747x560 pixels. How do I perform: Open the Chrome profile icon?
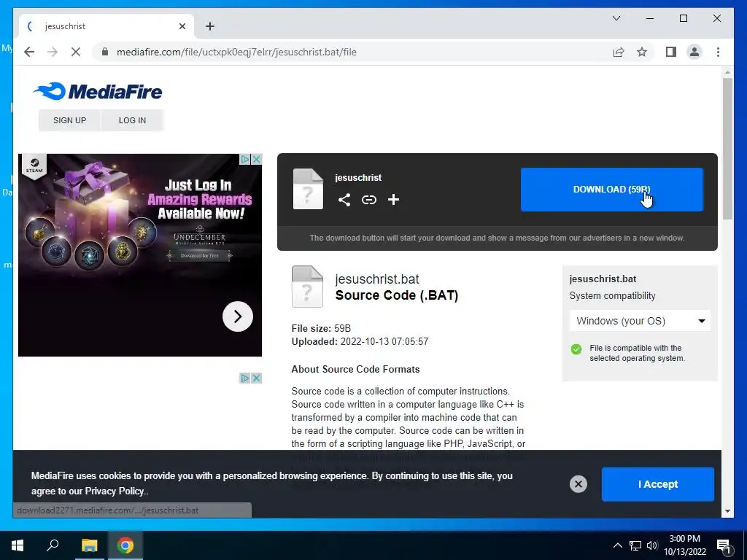(694, 52)
